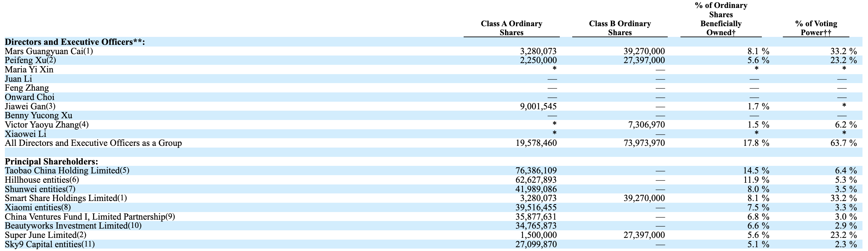This screenshot has width=868, height=251.
Task: Click Hillhouse entities share count 62,627,893
Action: 536,180
